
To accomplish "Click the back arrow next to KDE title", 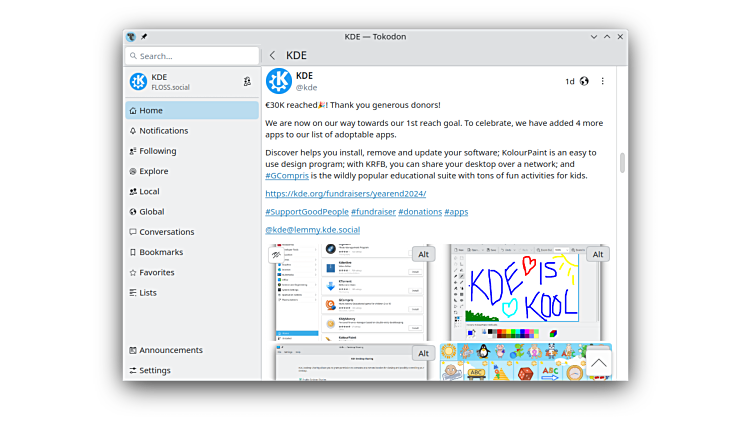I will 272,56.
